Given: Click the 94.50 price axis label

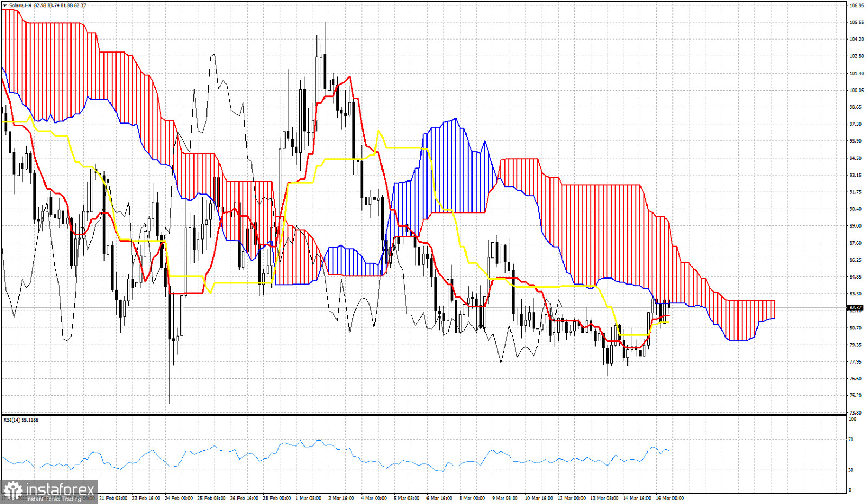Looking at the screenshot, I should 855,158.
